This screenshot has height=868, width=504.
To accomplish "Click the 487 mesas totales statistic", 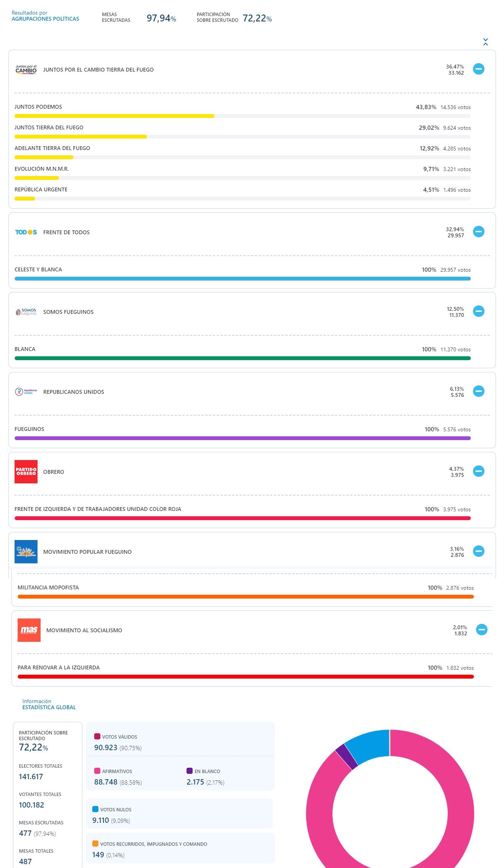I will point(25,861).
